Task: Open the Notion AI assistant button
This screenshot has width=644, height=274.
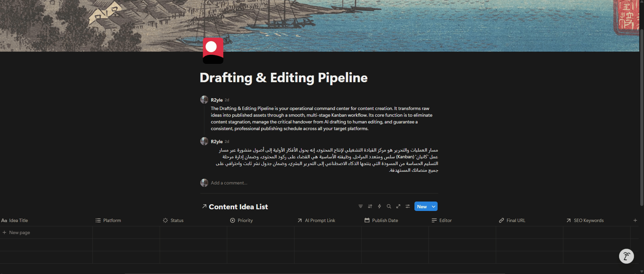Action: tap(626, 256)
